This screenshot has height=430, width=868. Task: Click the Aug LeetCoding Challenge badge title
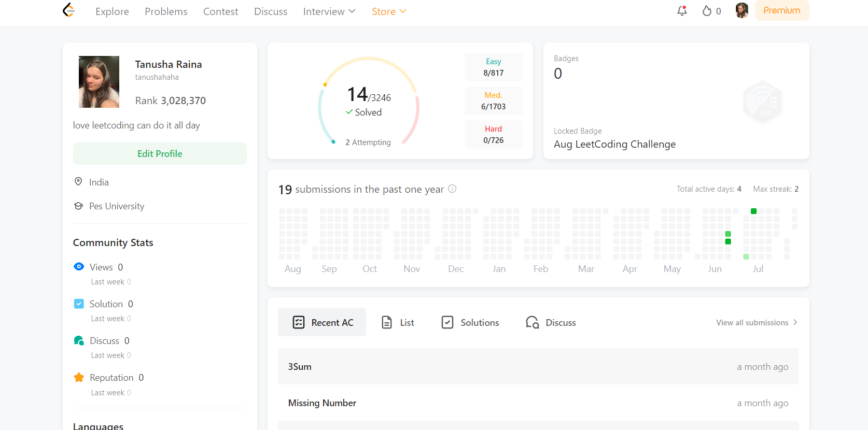click(x=614, y=144)
